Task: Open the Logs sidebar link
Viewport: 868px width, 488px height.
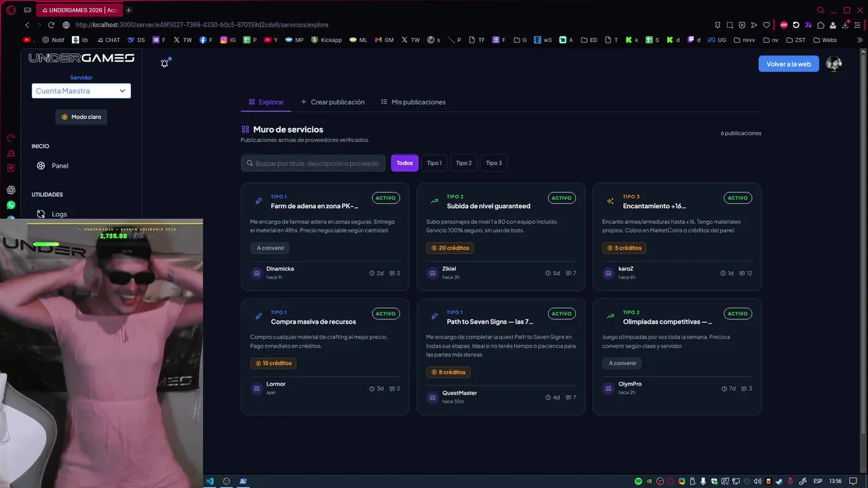Action: tap(60, 214)
